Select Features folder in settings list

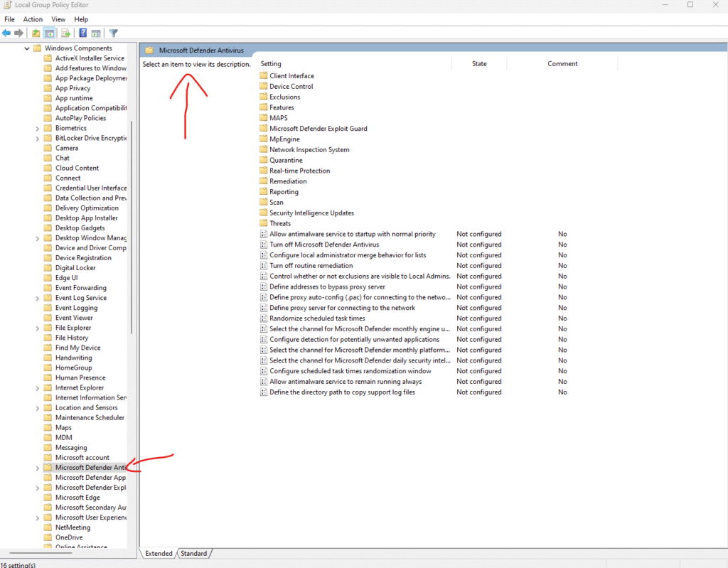pos(282,108)
